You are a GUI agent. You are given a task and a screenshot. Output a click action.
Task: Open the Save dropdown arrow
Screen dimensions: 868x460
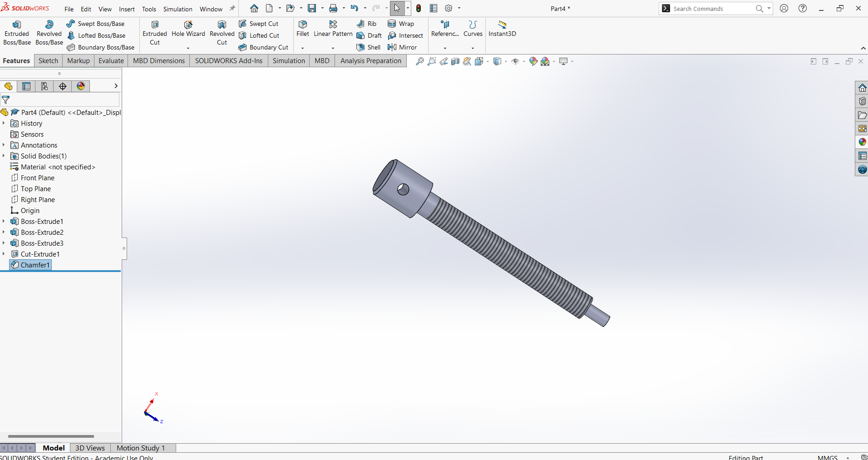(322, 8)
